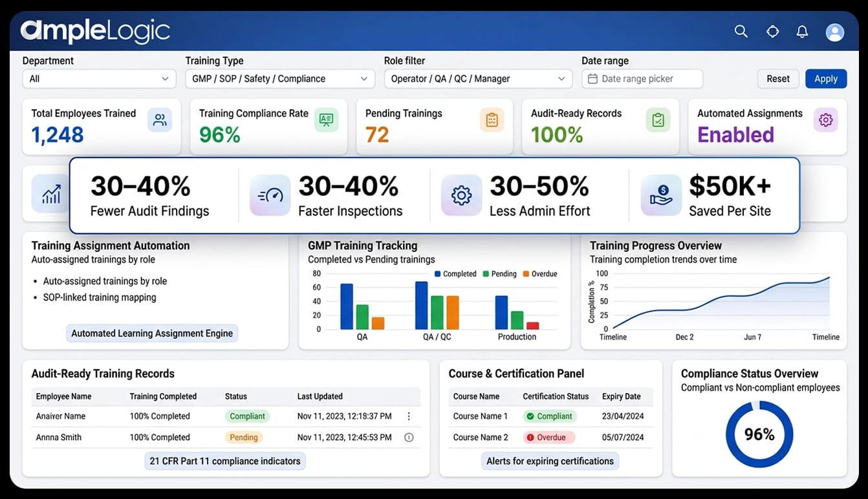Click the Employee Name column header
This screenshot has width=868, height=499.
[63, 396]
